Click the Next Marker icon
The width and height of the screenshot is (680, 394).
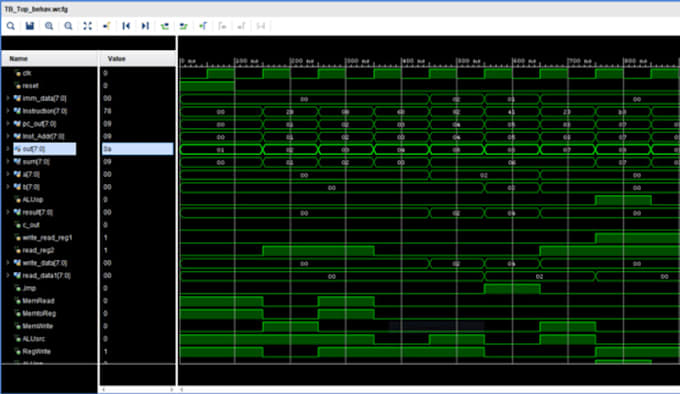point(241,26)
